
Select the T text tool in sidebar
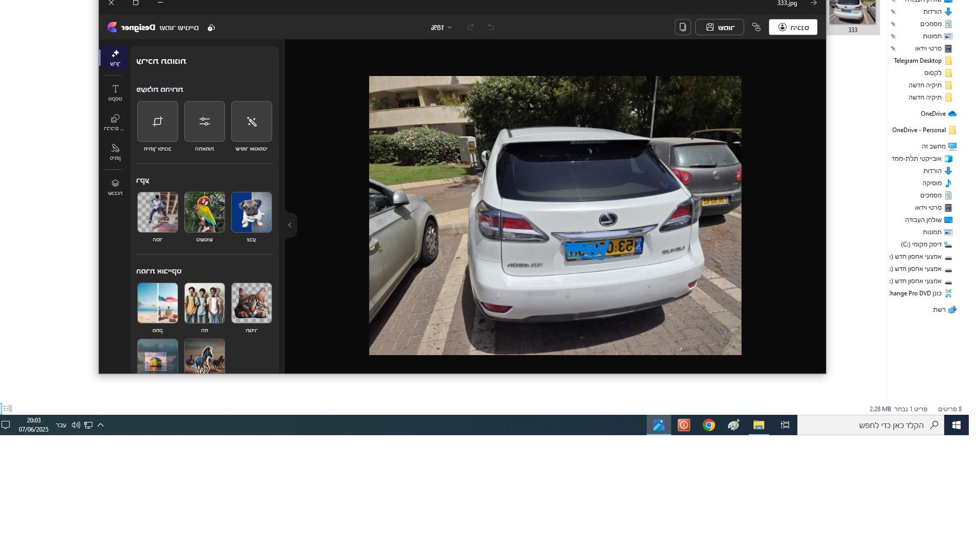[115, 93]
